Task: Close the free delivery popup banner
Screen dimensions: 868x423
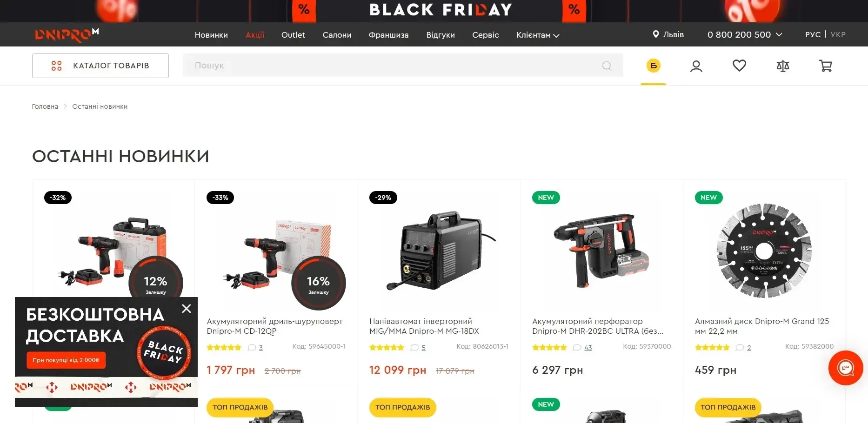Action: pyautogui.click(x=187, y=309)
